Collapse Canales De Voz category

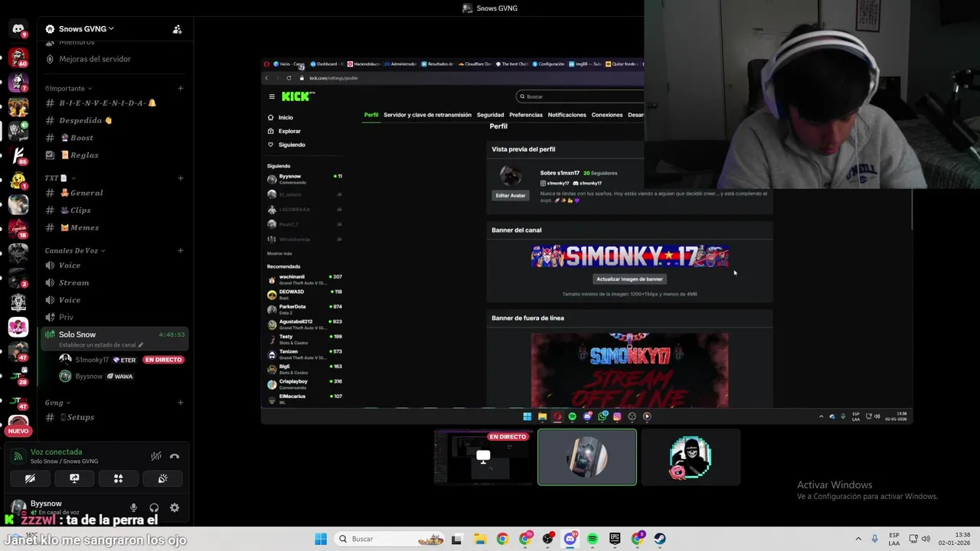(75, 251)
